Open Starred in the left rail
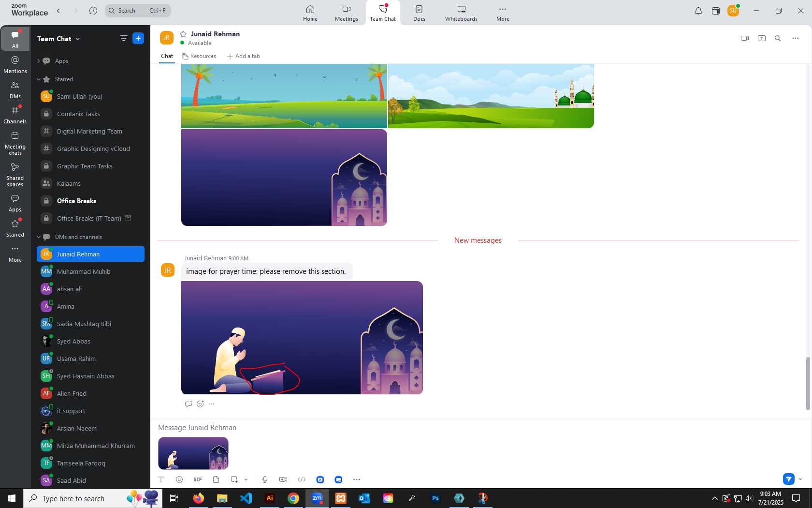The height and width of the screenshot is (508, 812). (15, 228)
